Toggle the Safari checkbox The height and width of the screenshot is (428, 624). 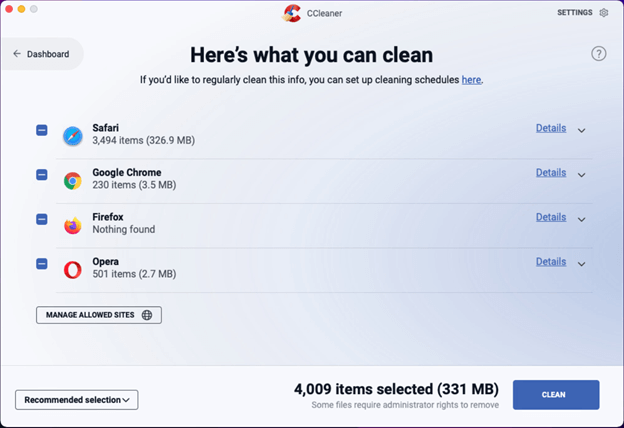click(x=42, y=130)
